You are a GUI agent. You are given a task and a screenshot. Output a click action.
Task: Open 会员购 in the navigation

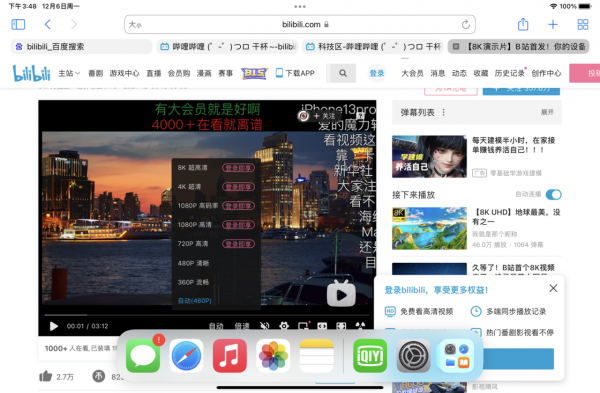click(x=179, y=73)
